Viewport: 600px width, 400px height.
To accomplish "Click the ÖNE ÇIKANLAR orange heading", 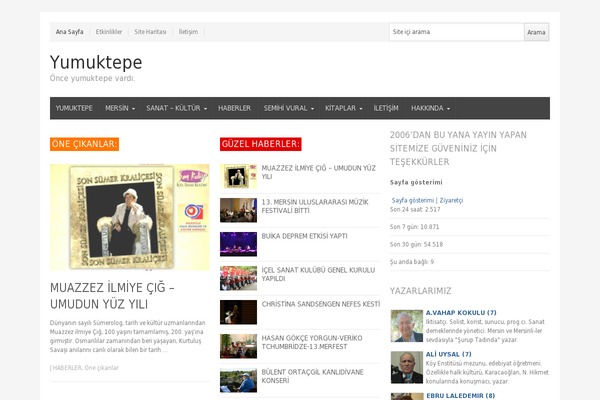I will pos(84,144).
